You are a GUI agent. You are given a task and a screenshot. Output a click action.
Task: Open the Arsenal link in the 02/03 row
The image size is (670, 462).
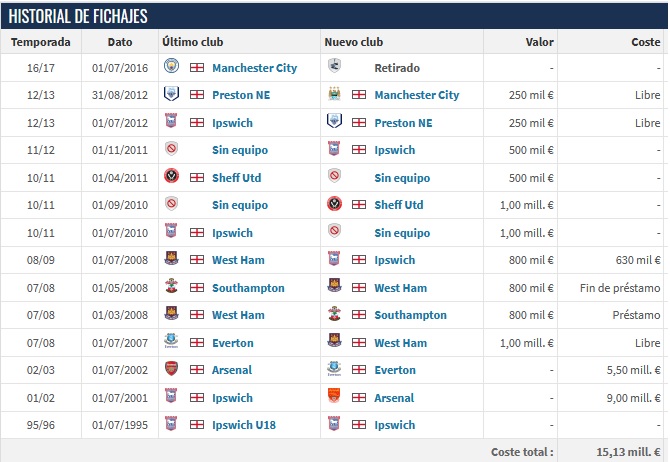coord(232,370)
